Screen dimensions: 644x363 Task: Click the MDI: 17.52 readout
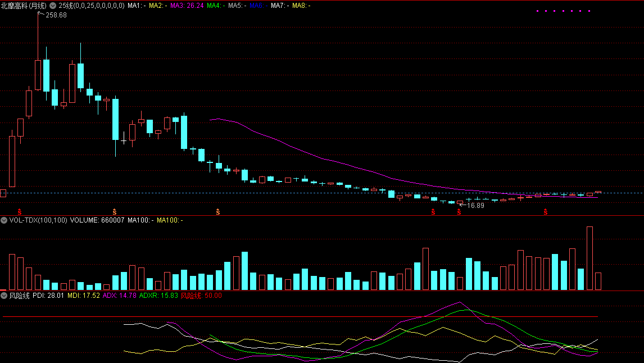pos(83,295)
